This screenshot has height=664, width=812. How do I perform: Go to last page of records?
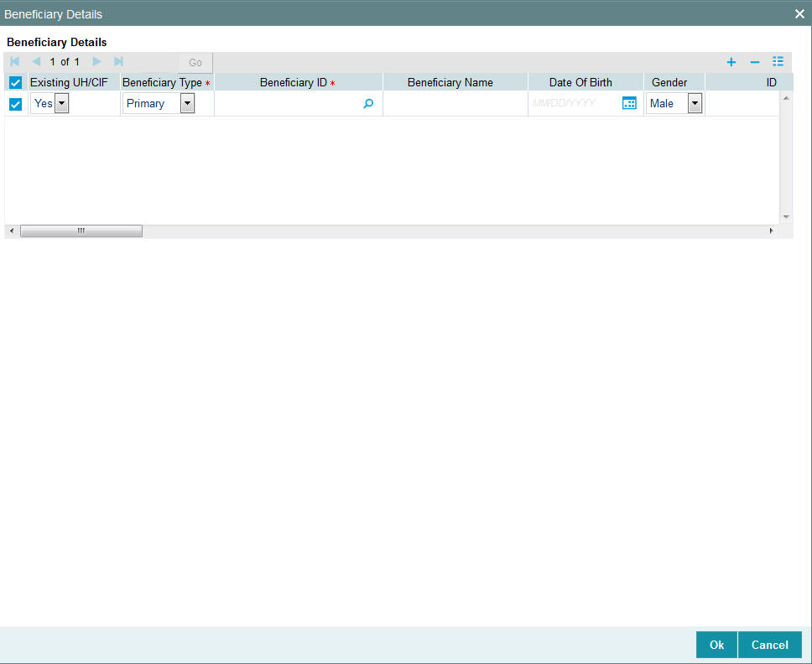118,61
